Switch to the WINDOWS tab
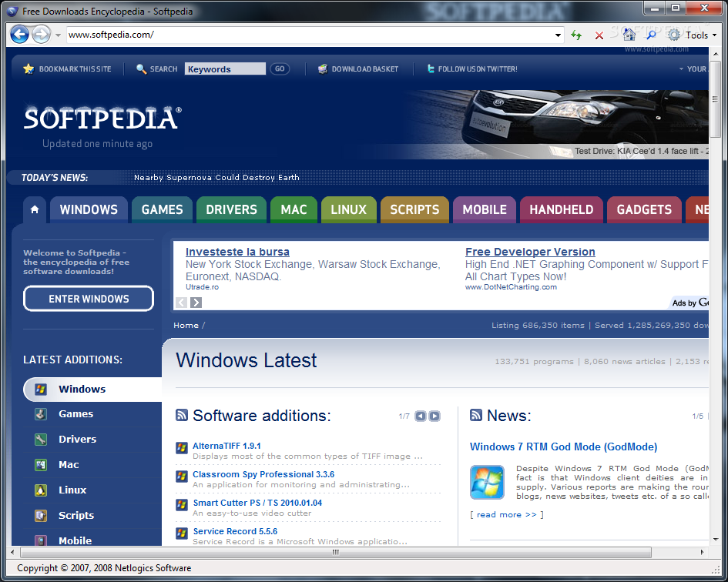 pyautogui.click(x=89, y=209)
